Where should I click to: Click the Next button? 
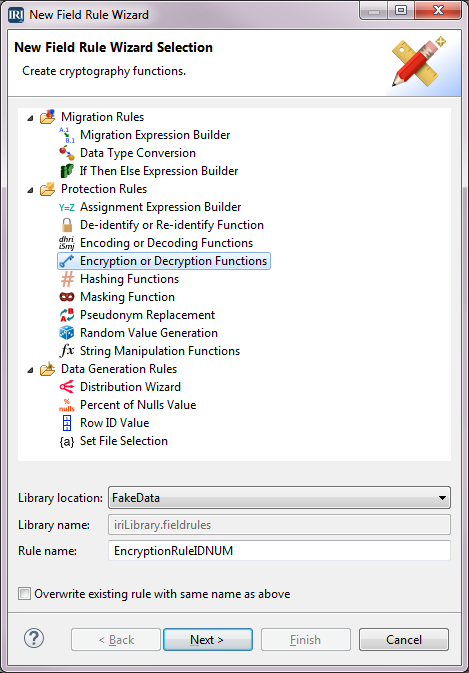click(208, 640)
